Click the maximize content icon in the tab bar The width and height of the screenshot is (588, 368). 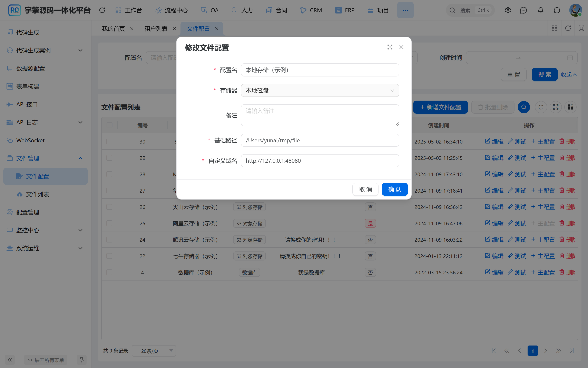(581, 28)
